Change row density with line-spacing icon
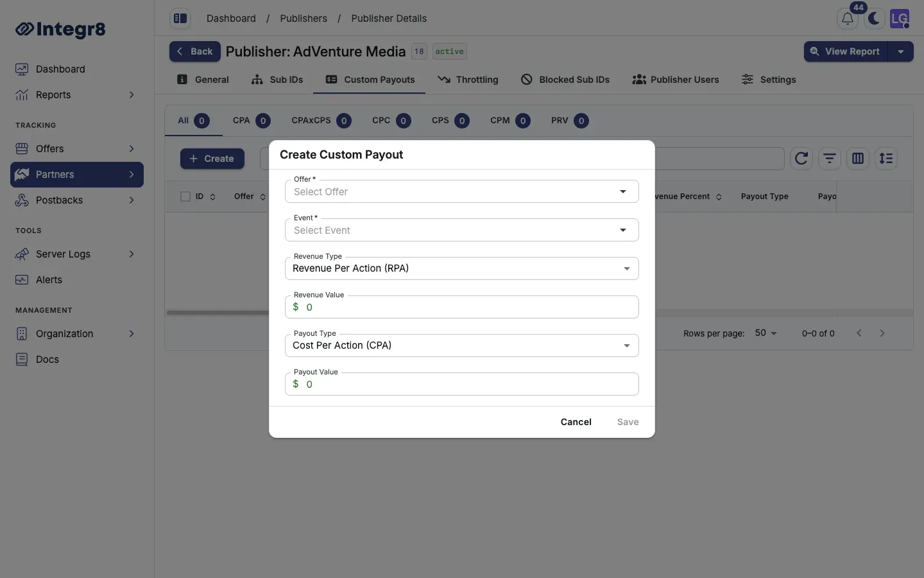The image size is (924, 578). [886, 159]
